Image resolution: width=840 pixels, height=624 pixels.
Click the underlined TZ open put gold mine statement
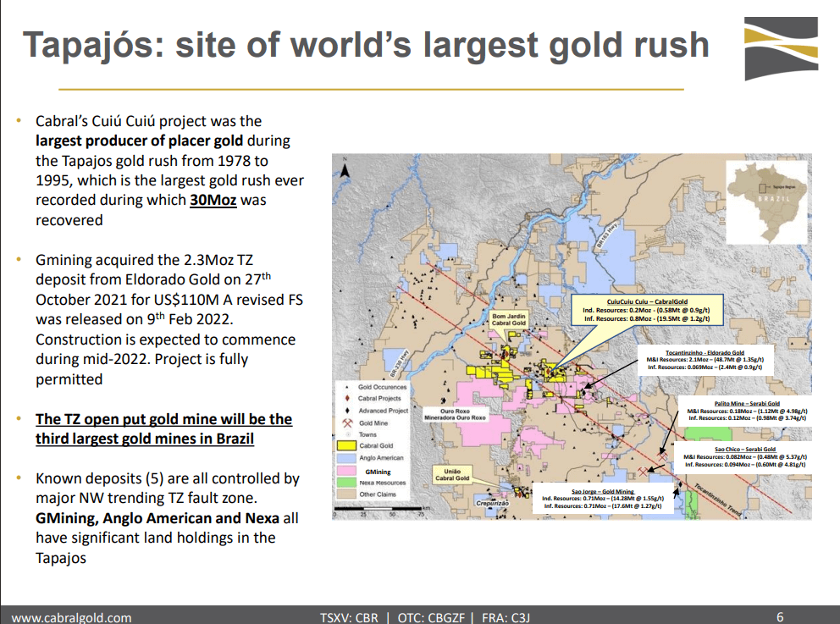[163, 429]
